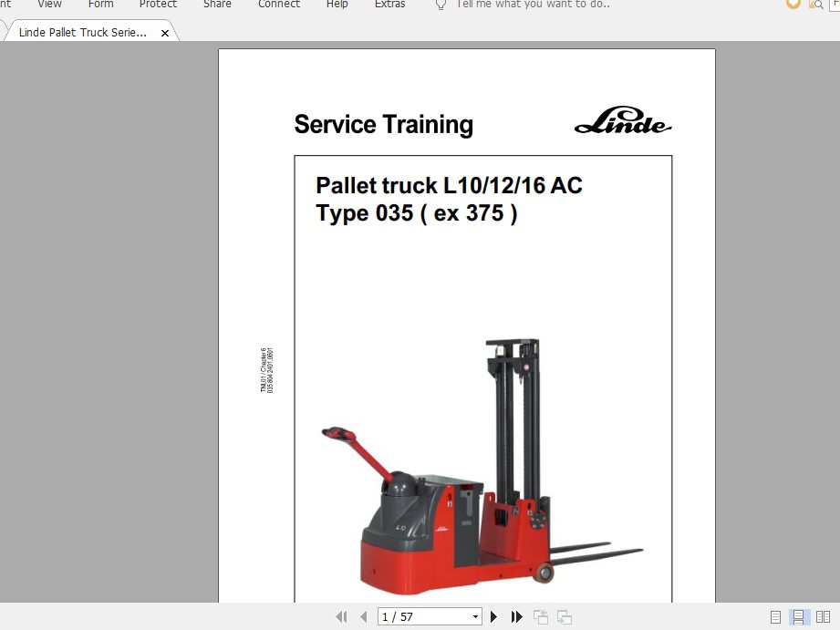This screenshot has height=630, width=840.
Task: Open the Help menu
Action: point(337,5)
